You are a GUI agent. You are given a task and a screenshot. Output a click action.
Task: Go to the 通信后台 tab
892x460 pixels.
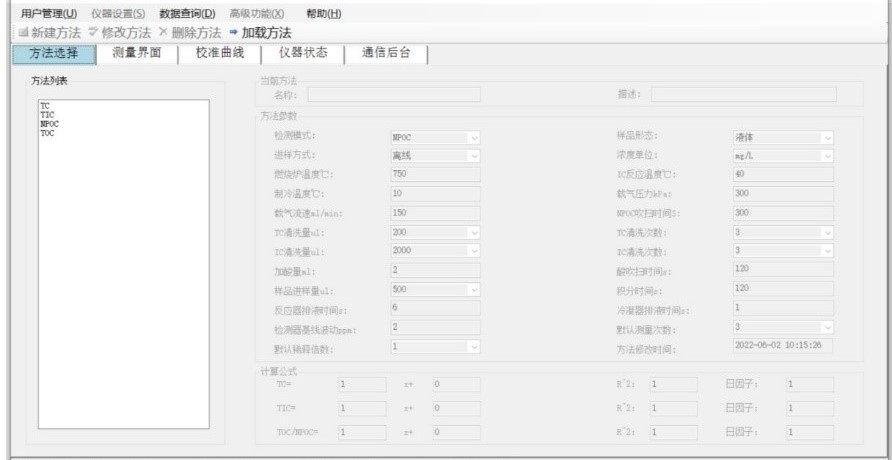point(386,54)
